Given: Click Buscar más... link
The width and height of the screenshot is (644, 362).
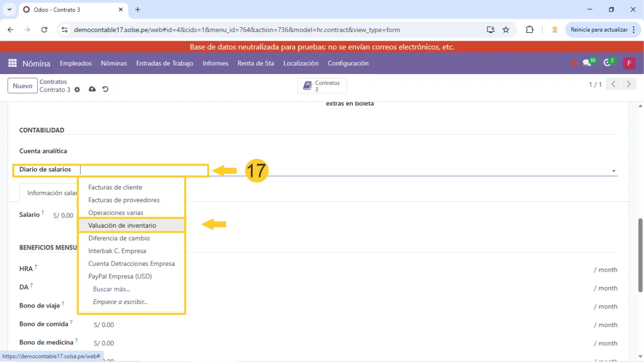Looking at the screenshot, I should [x=112, y=289].
